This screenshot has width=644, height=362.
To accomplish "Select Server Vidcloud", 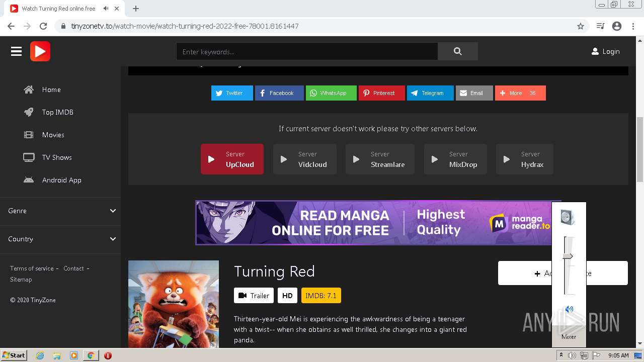I will [304, 159].
